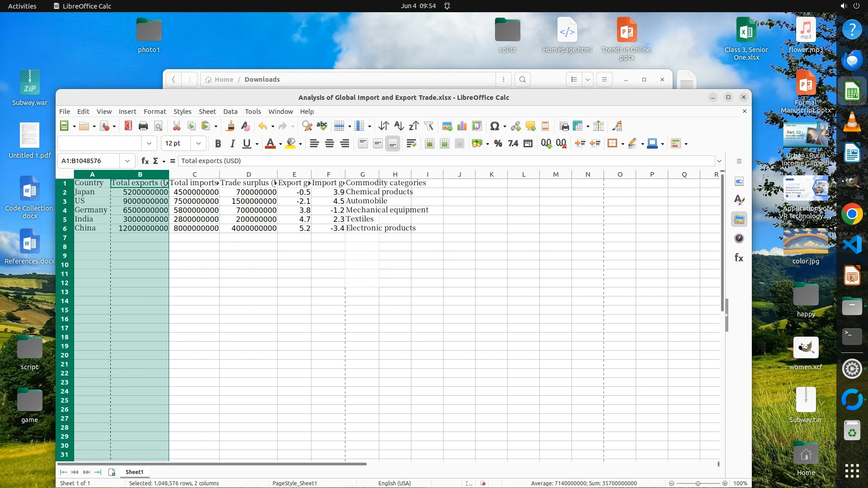
Task: Click the AutoFilter funnel icon
Action: point(429,126)
